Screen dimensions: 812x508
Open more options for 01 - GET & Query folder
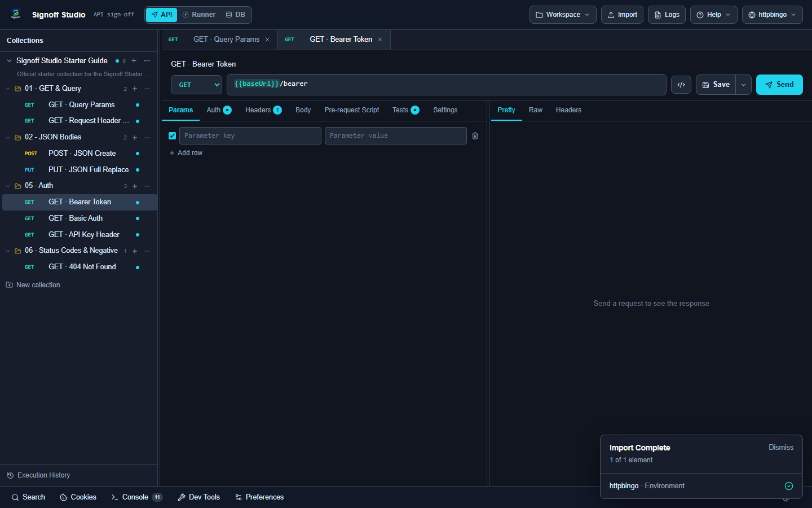point(147,89)
